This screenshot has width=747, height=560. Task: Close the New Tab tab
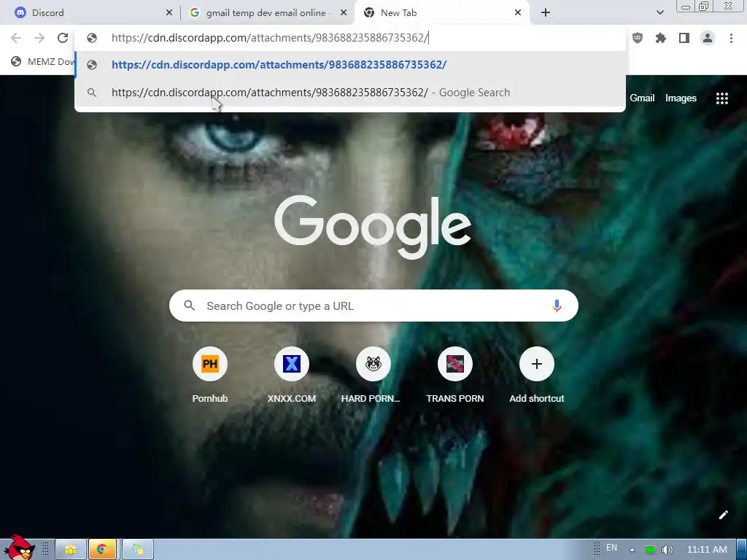click(518, 13)
